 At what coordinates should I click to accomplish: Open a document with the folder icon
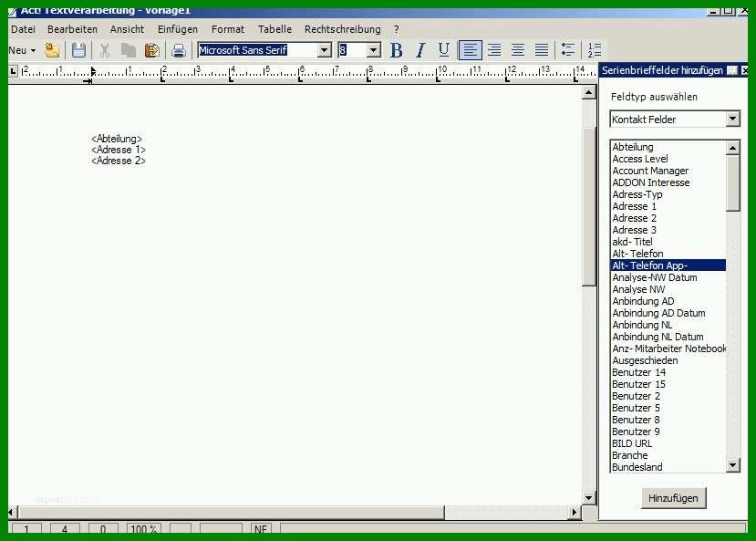(52, 50)
